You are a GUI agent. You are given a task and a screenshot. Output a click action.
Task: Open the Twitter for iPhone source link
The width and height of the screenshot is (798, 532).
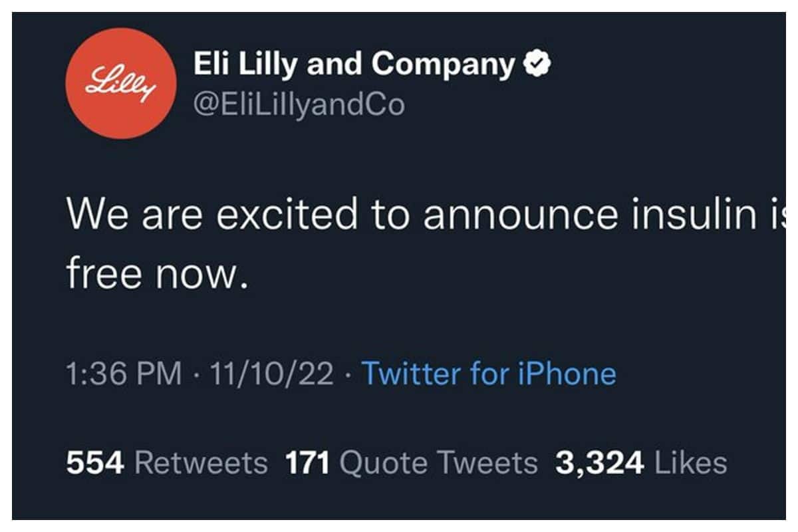(488, 374)
